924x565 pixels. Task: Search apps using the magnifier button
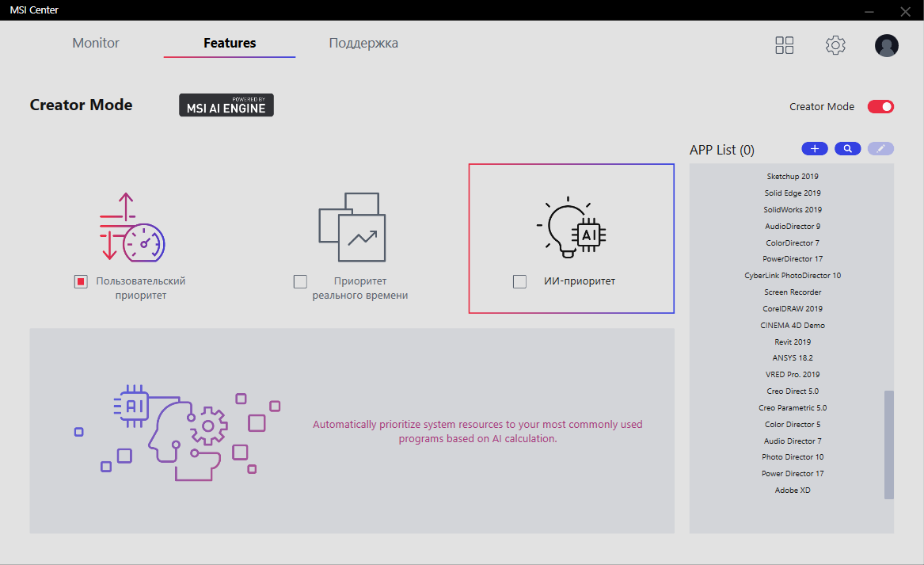pos(847,149)
